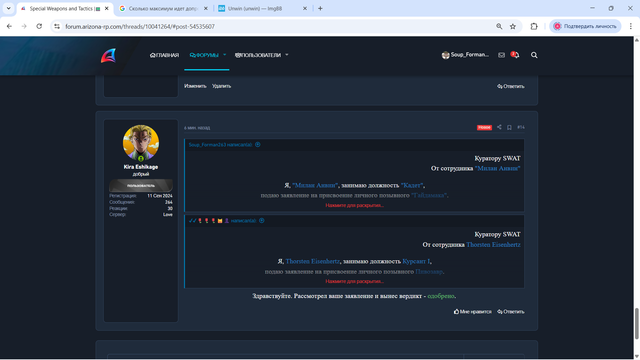Close the Unwin ImgBB tab
640x360 pixels.
pos(305,8)
